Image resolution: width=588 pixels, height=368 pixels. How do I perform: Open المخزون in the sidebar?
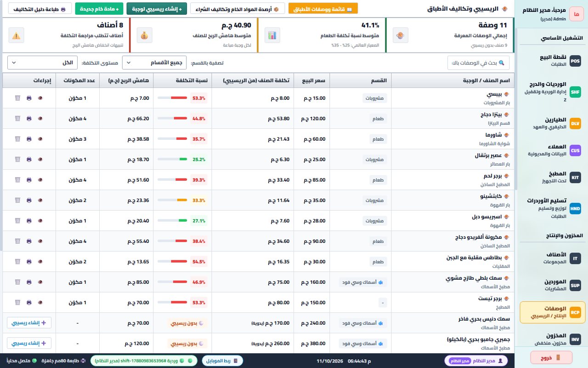[552, 339]
